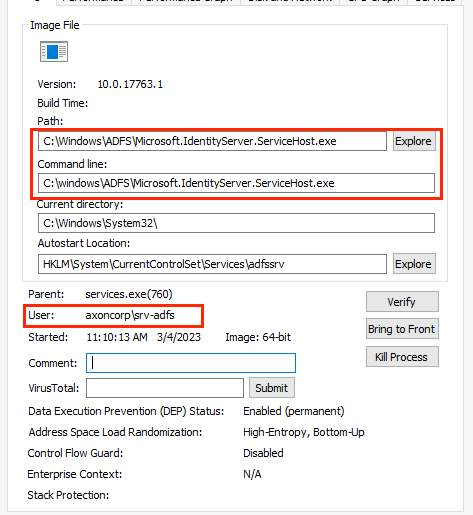Click Explore beside the Autostart Location field
Screen dimensions: 473x515
tap(414, 264)
